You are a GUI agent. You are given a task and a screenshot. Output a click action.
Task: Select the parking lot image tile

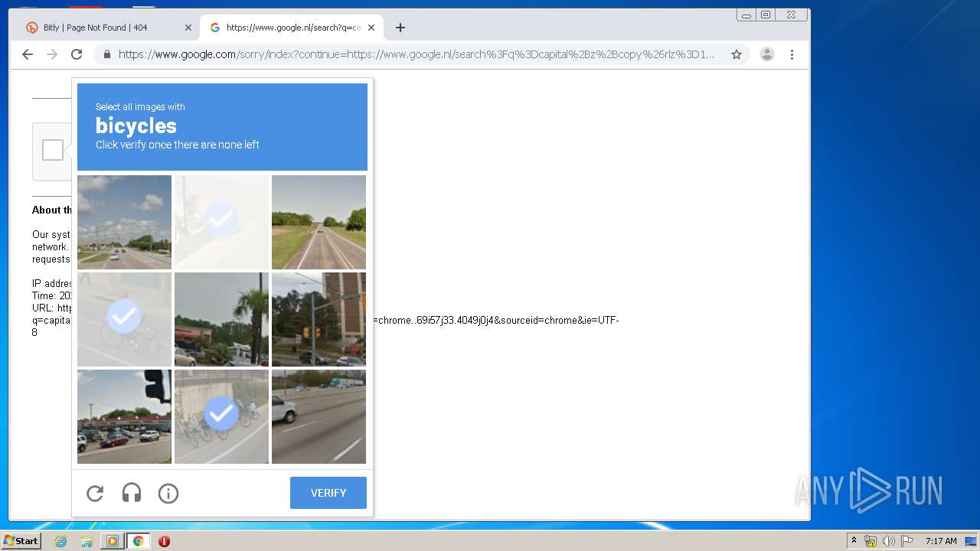124,416
